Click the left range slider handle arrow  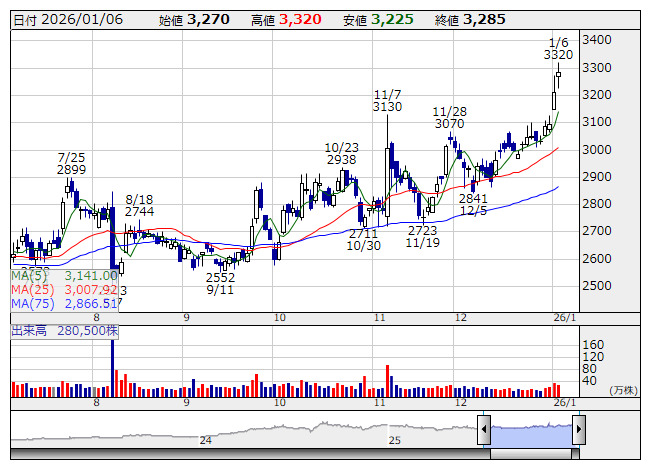pyautogui.click(x=484, y=429)
